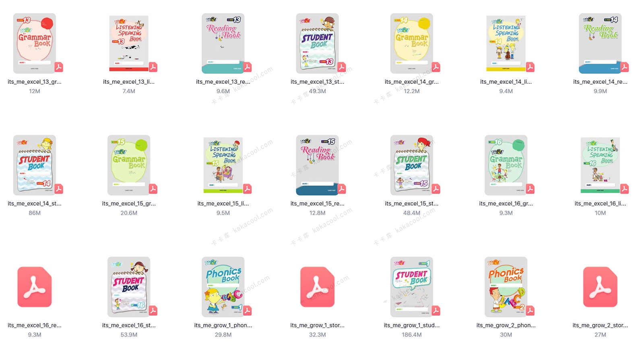Click PDF badge on its_me_excel_13_gr thumbnail
This screenshot has height=353, width=644.
[x=59, y=67]
